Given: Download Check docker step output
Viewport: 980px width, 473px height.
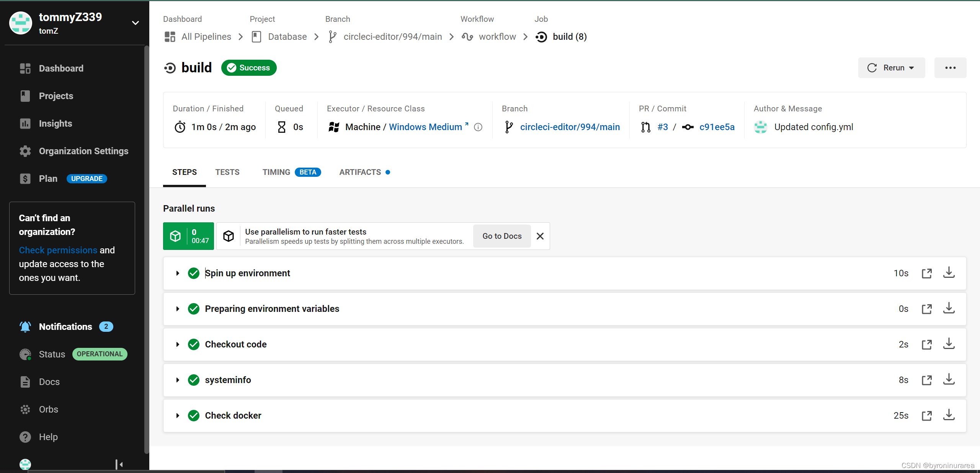Looking at the screenshot, I should pyautogui.click(x=949, y=415).
